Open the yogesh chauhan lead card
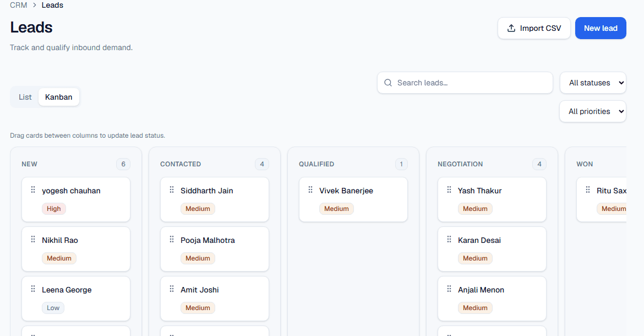 coord(76,199)
